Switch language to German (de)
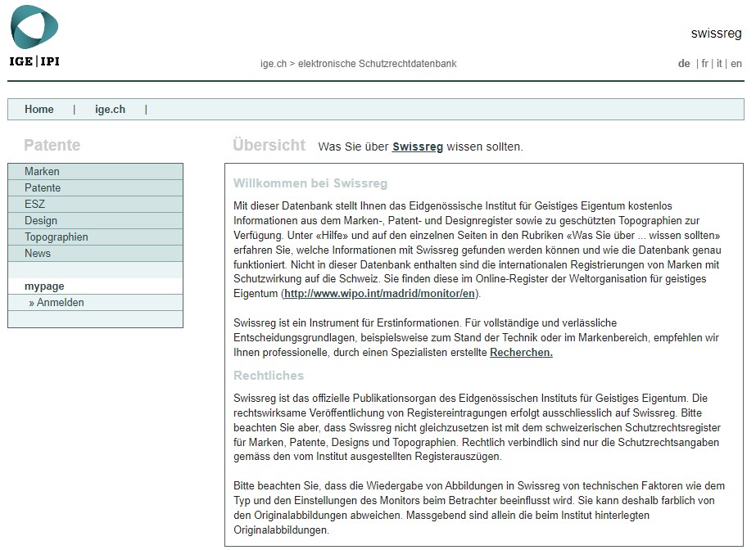Screen dimensions: 756x550 pos(684,64)
